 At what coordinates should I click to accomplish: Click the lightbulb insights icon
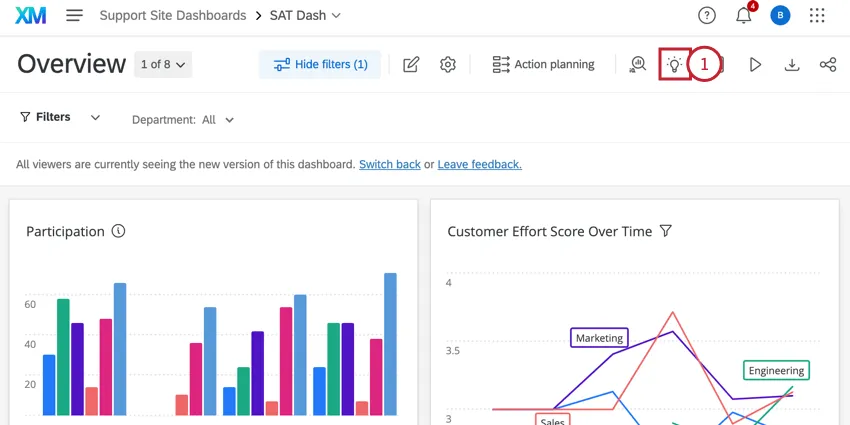(675, 65)
